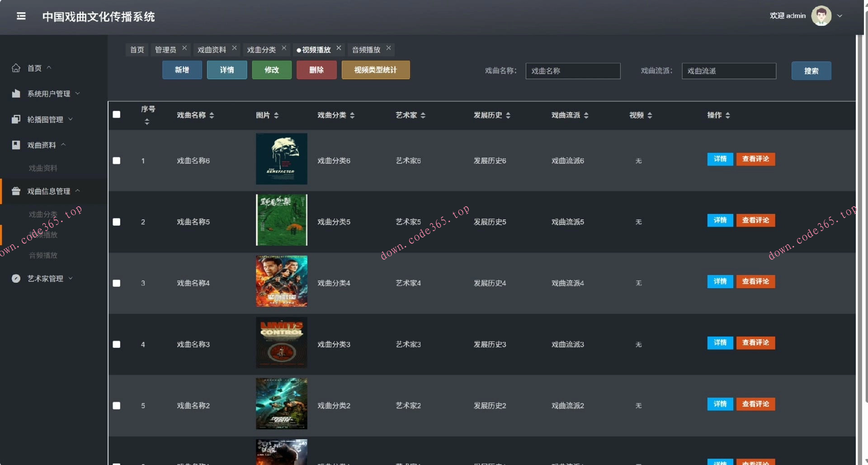This screenshot has width=868, height=465.
Task: Open poster thumbnail for 戏曲名称4
Action: 282,281
